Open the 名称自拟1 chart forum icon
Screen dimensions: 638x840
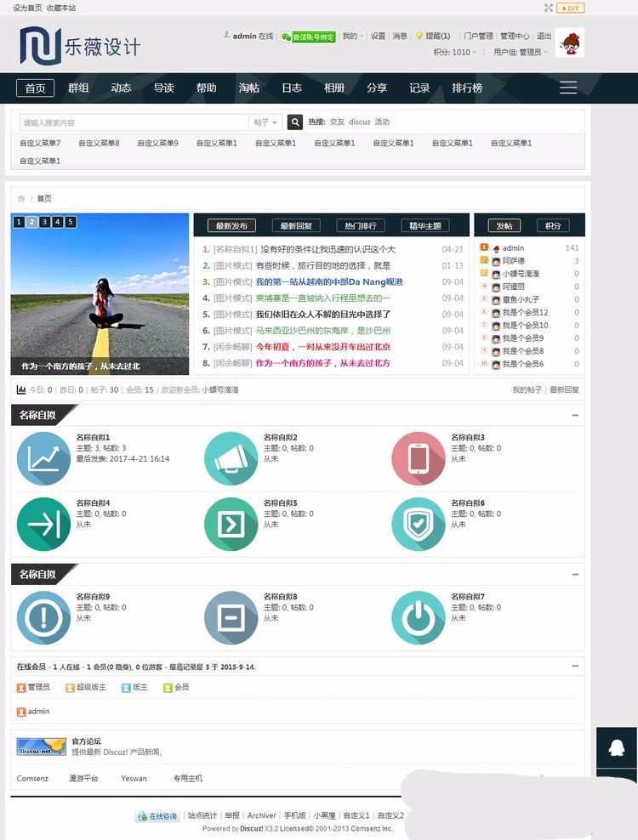pos(43,458)
